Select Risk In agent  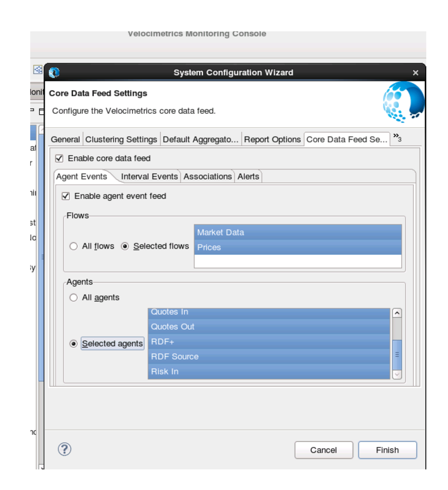point(269,372)
